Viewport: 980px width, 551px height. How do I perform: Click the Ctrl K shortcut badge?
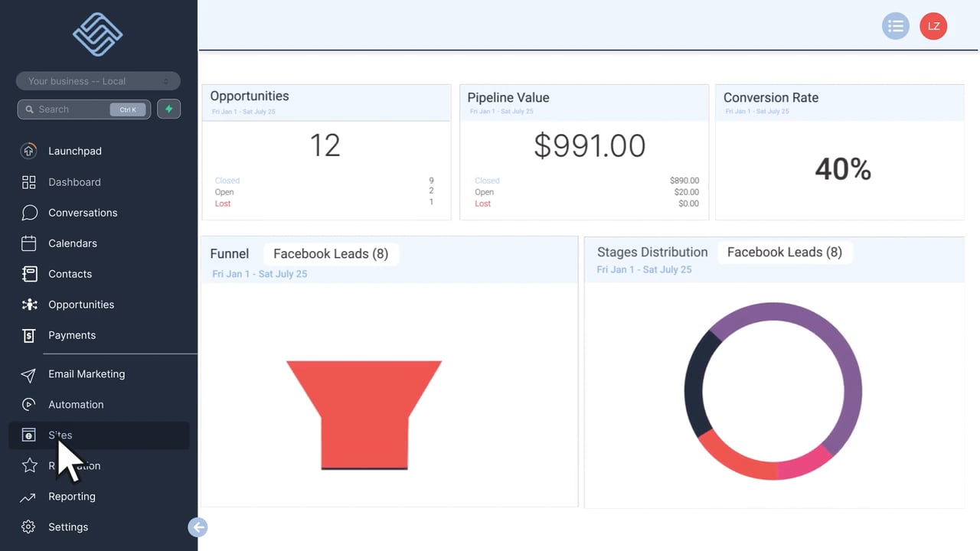click(x=128, y=109)
